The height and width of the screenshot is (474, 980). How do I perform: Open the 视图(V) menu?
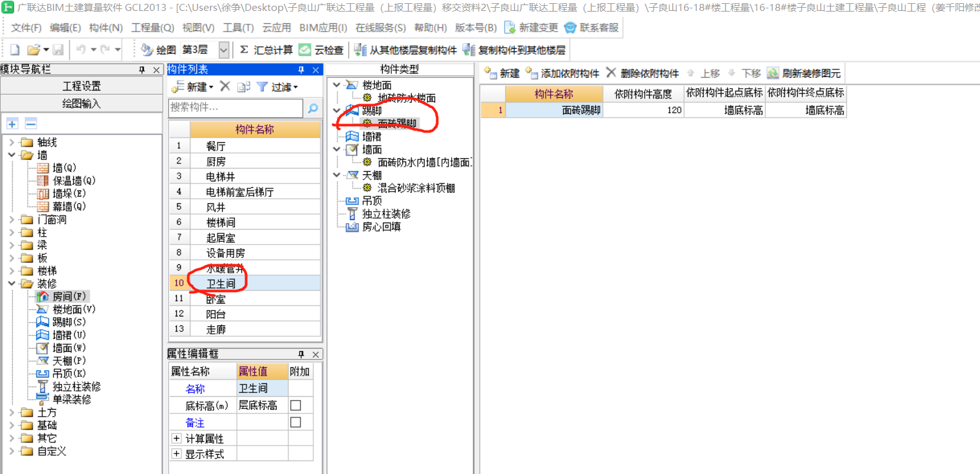[198, 28]
